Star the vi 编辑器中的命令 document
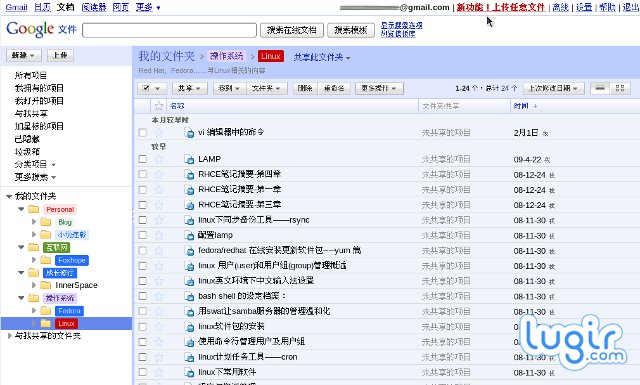 pyautogui.click(x=159, y=133)
